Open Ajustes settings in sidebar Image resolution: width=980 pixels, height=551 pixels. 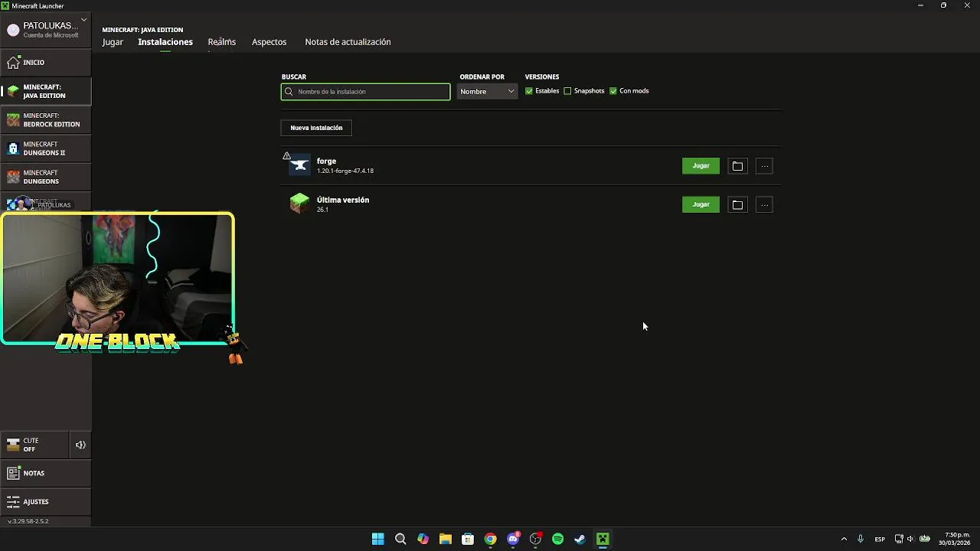click(45, 501)
